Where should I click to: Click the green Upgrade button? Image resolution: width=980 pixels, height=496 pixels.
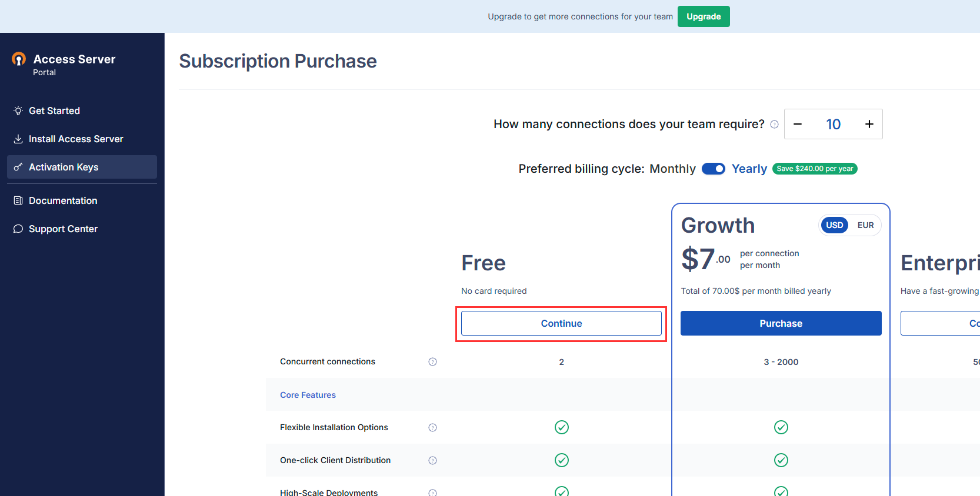[704, 16]
